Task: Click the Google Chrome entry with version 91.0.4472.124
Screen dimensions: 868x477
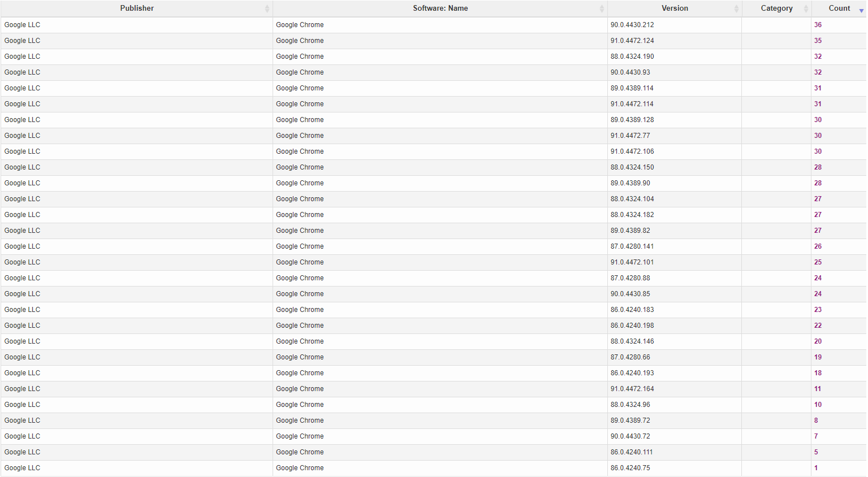Action: coord(300,40)
